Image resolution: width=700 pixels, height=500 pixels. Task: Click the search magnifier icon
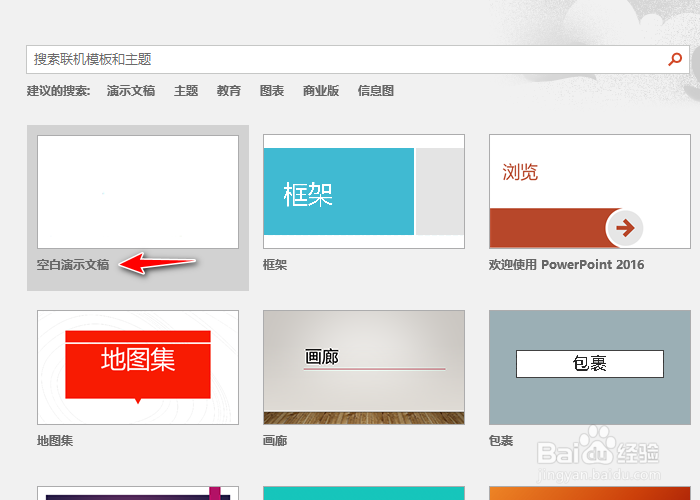point(675,59)
